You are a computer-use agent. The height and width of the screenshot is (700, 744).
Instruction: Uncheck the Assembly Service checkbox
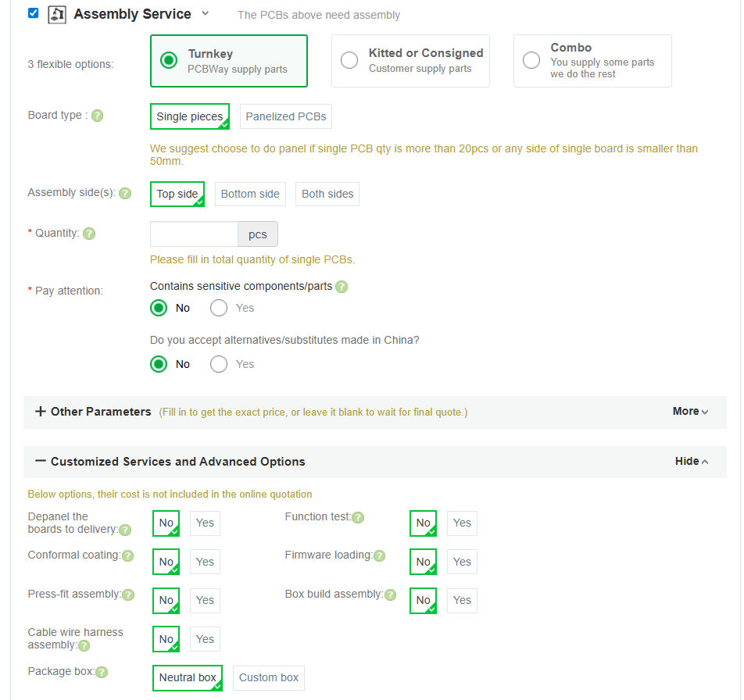click(x=33, y=13)
